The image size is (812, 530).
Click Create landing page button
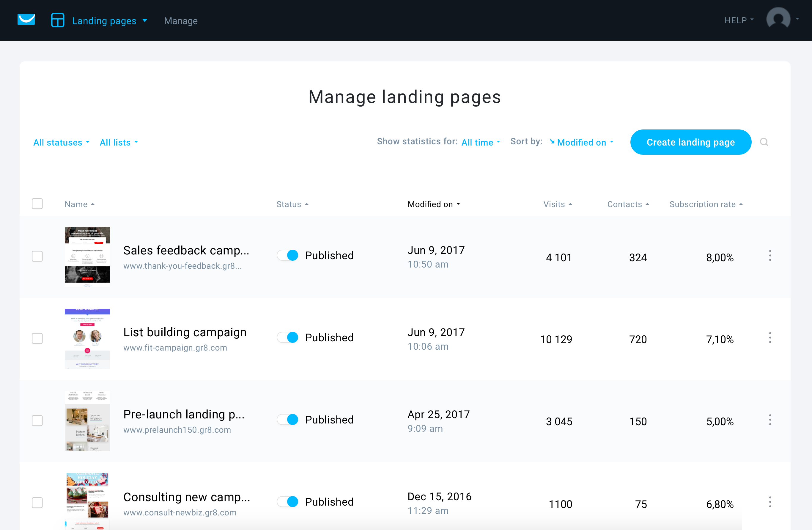691,142
